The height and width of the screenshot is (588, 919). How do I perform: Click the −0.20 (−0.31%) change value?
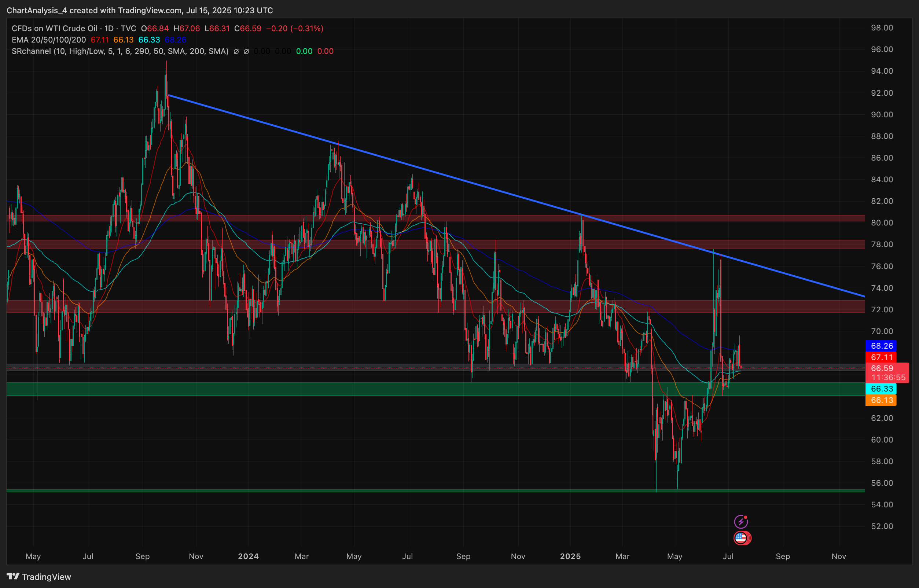point(294,28)
